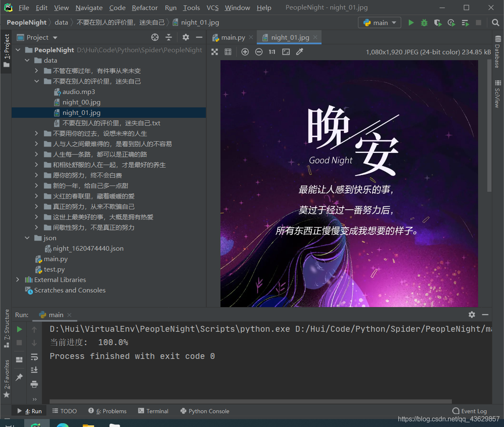Click scroll to end icon in Run console
This screenshot has width=504, height=427.
34,370
